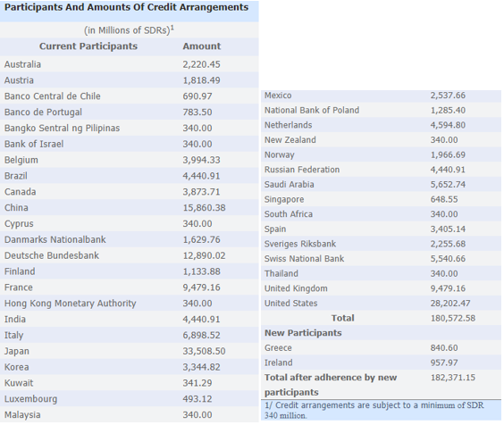This screenshot has height=425, width=504.
Task: Select Mexico's amount 2,537.66
Action: point(448,96)
